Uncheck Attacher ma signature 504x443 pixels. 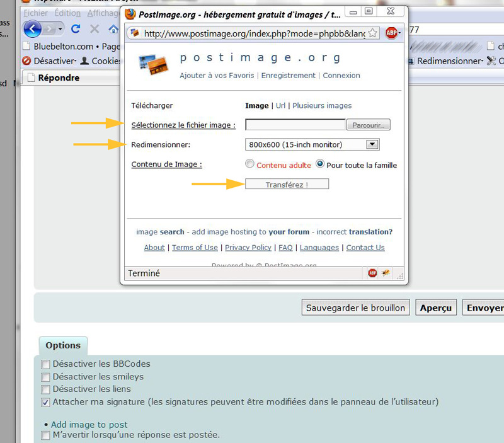45,402
